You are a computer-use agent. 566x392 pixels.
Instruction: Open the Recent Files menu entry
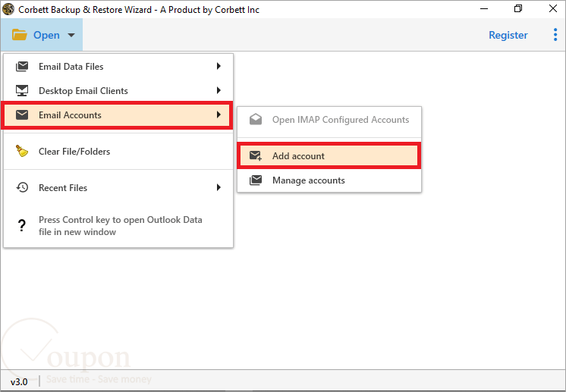pos(118,187)
